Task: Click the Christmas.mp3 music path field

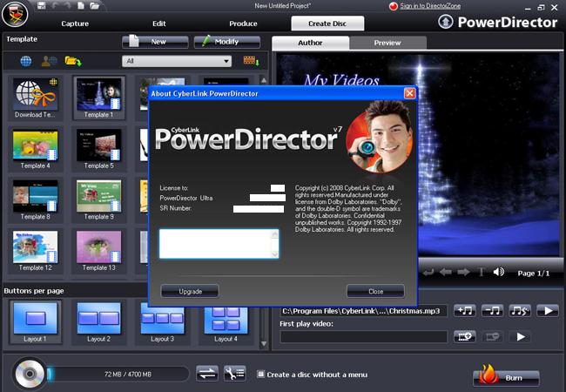Action: 363,311
